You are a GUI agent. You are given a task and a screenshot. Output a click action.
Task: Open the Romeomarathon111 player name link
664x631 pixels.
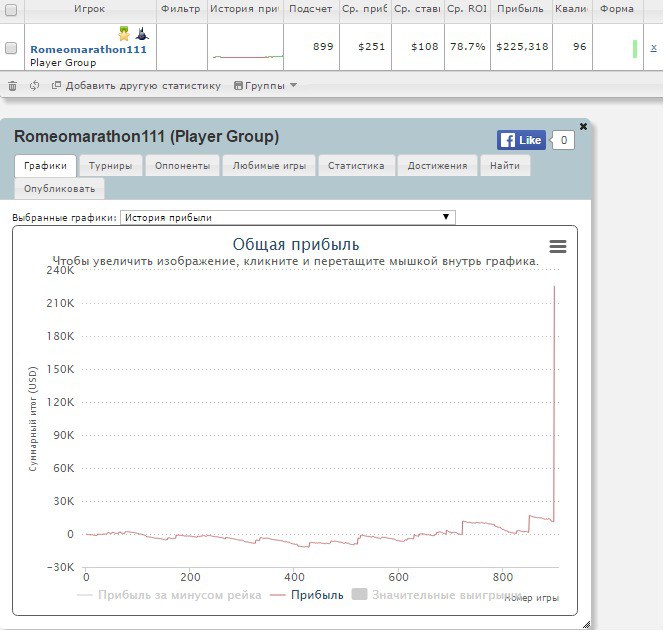(x=88, y=49)
